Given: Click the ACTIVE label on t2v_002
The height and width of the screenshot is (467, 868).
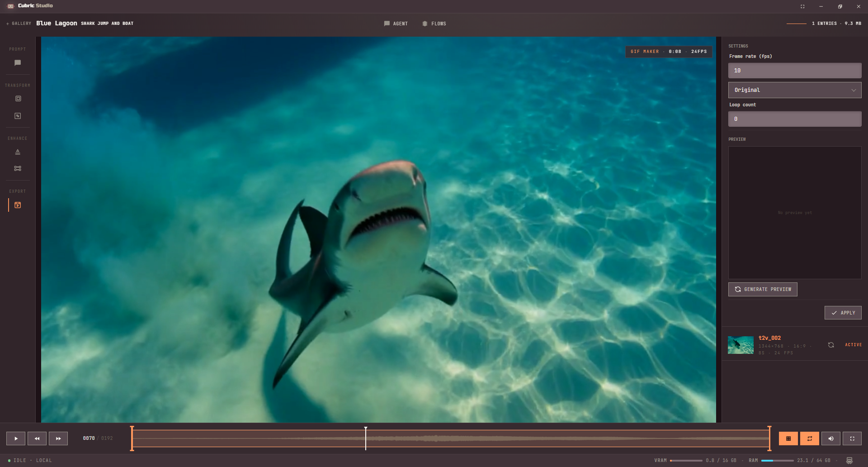Looking at the screenshot, I should tap(853, 345).
